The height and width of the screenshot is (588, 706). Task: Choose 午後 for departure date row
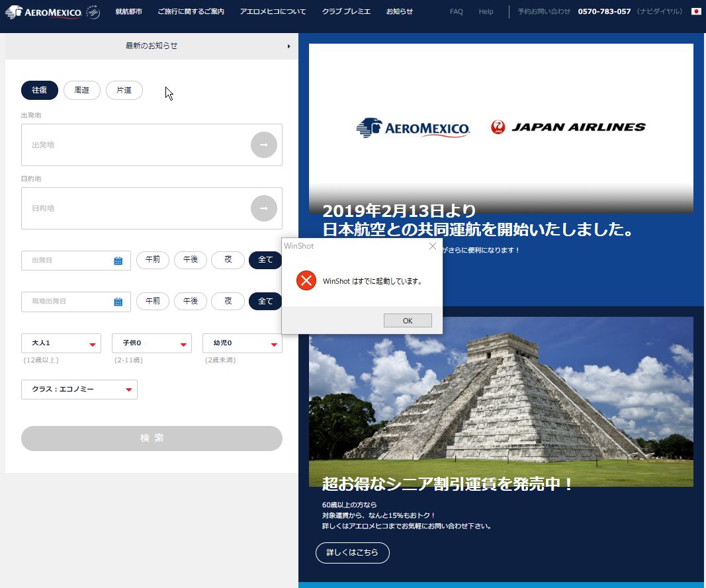pyautogui.click(x=191, y=260)
